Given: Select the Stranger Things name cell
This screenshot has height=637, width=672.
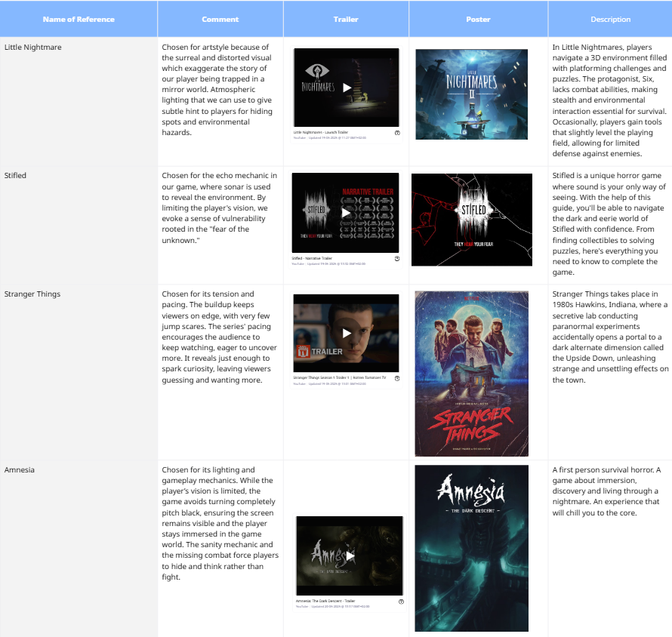Looking at the screenshot, I should pyautogui.click(x=33, y=294).
